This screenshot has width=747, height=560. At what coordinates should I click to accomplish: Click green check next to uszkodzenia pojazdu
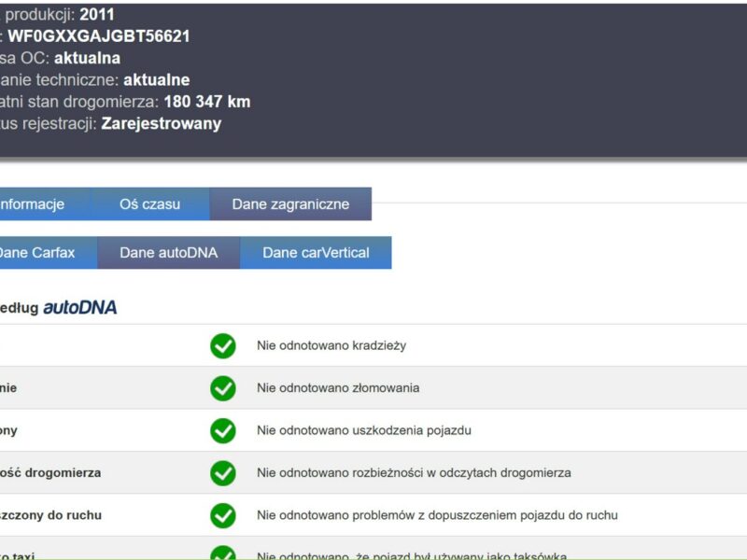(223, 430)
